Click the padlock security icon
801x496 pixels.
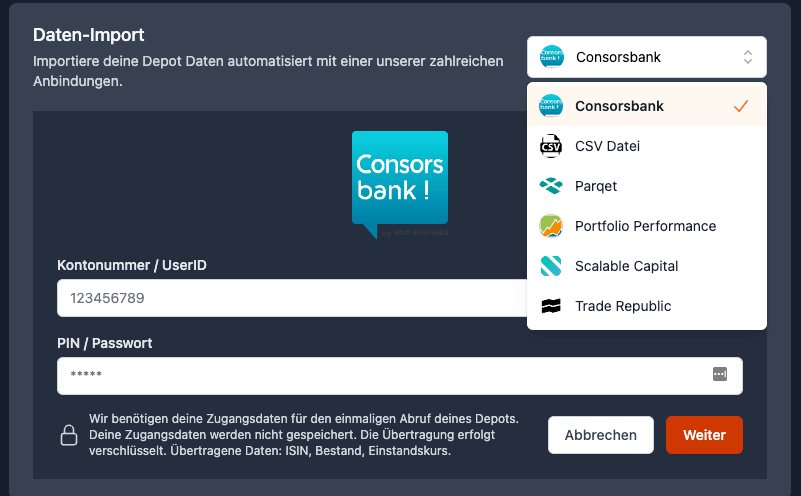click(69, 435)
